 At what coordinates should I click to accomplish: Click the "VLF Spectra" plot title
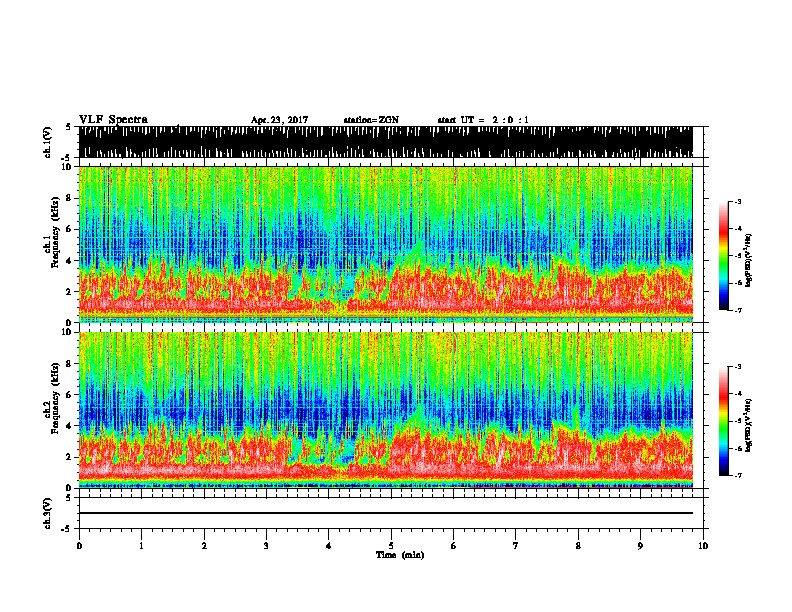[x=113, y=120]
